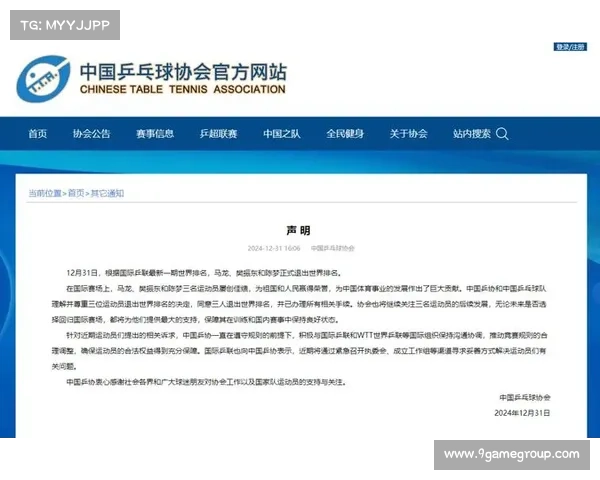Navigate to 全民健身 section
The width and height of the screenshot is (600, 480).
tap(346, 134)
